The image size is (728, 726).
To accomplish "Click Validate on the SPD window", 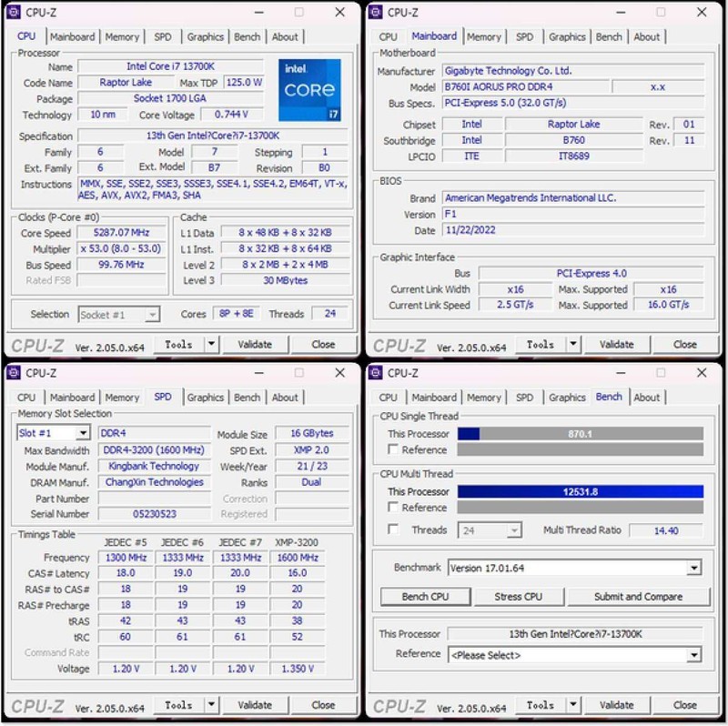I will coord(255,705).
